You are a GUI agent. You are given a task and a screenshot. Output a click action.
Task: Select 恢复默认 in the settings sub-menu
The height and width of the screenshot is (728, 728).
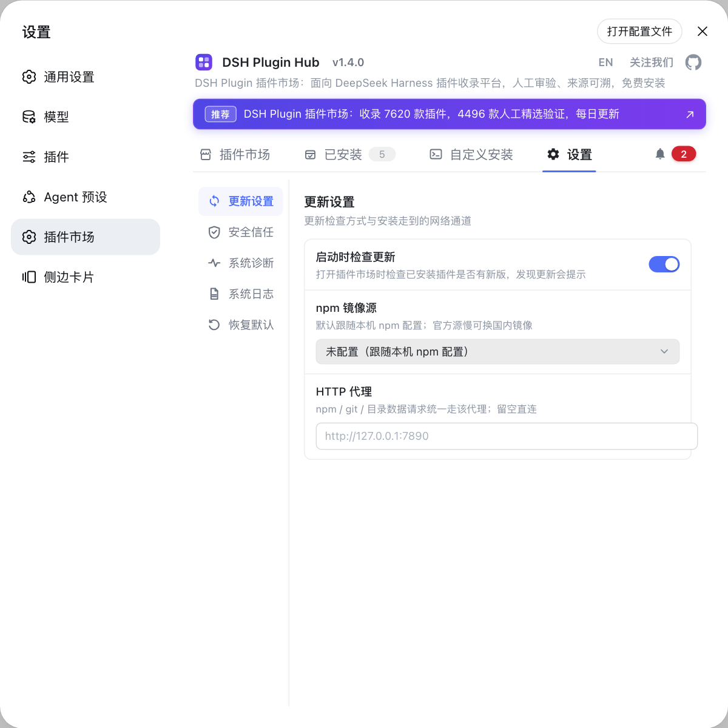tap(241, 325)
